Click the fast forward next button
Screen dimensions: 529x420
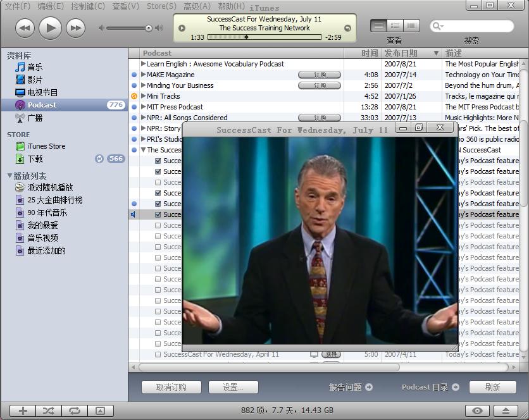pos(75,28)
